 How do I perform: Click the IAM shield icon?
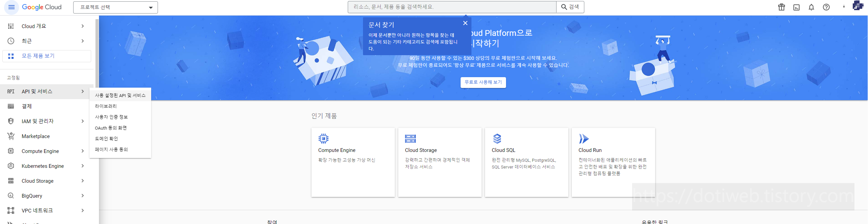(11, 121)
